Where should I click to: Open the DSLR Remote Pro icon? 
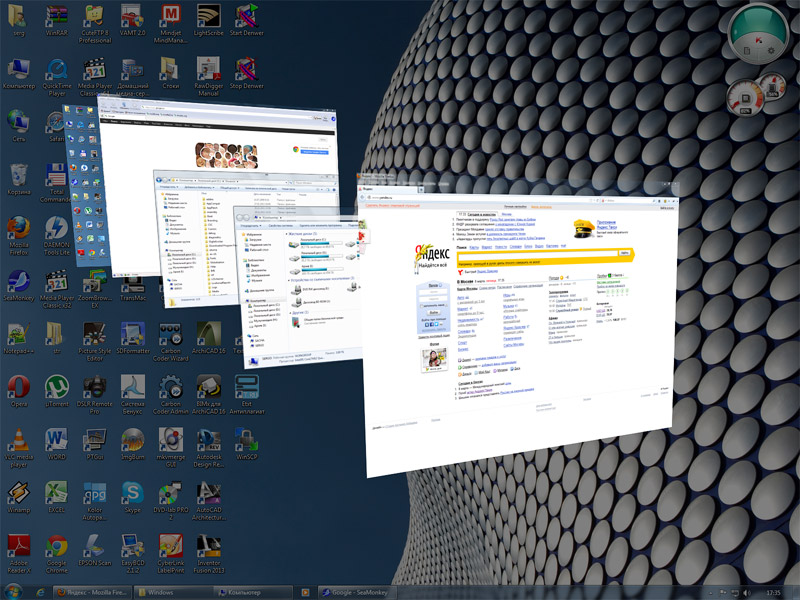[95, 394]
